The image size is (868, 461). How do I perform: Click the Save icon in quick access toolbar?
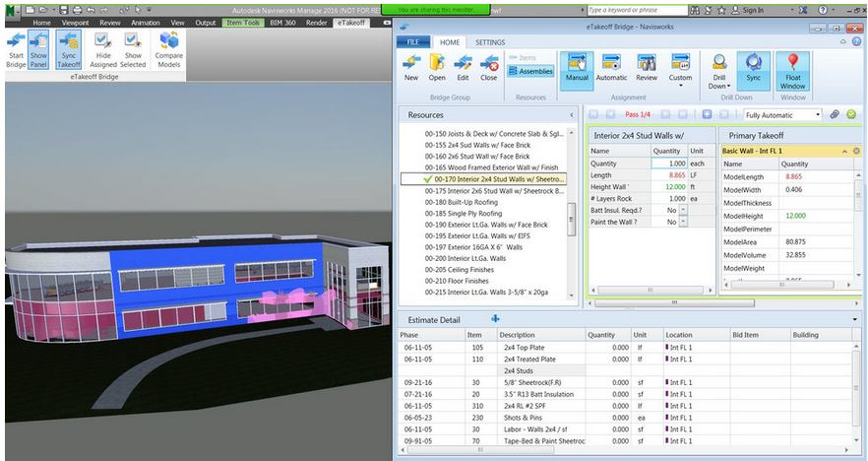point(64,10)
